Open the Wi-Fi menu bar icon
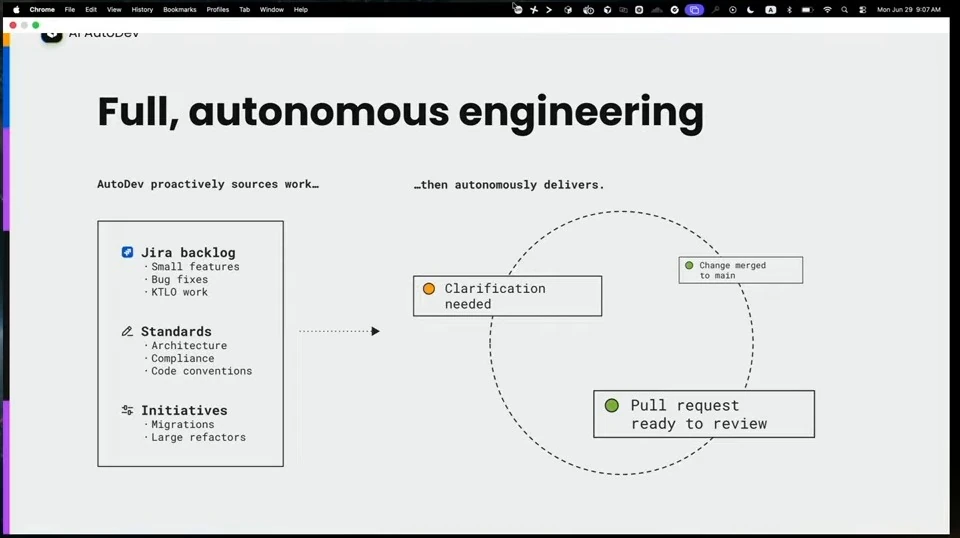 pos(827,10)
